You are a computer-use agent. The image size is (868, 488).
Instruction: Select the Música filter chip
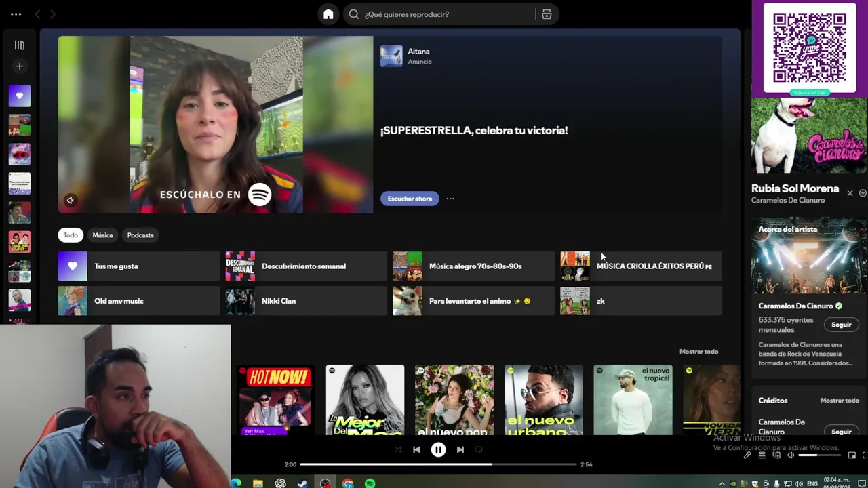102,235
